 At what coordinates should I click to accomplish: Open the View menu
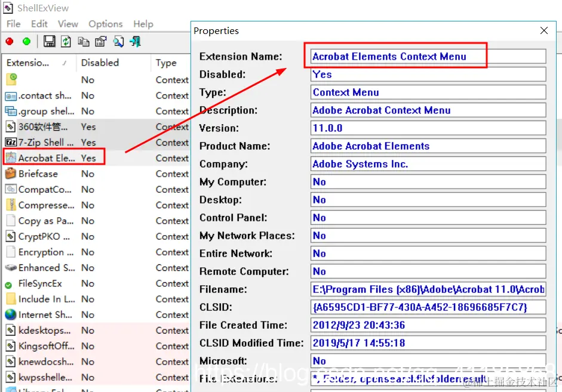[x=67, y=24]
